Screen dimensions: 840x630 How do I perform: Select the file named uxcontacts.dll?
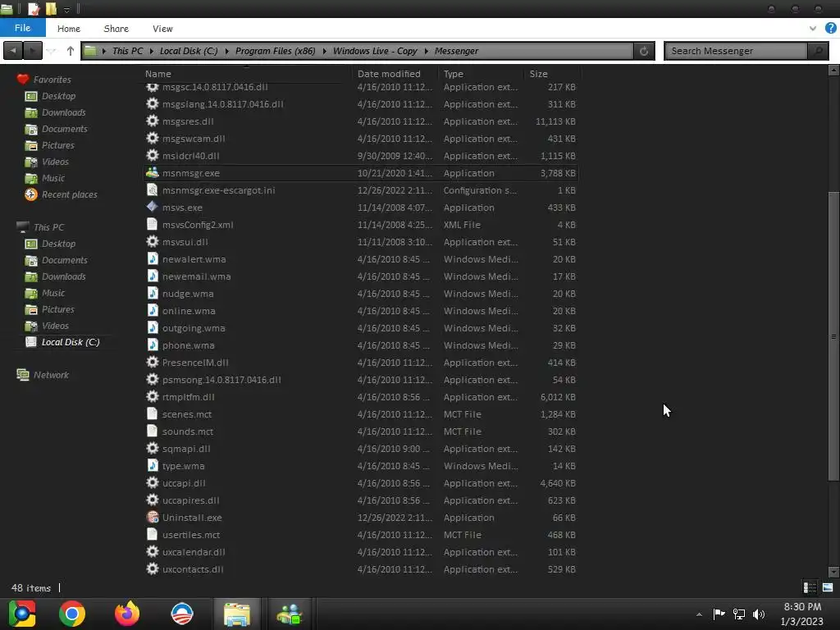pyautogui.click(x=192, y=569)
